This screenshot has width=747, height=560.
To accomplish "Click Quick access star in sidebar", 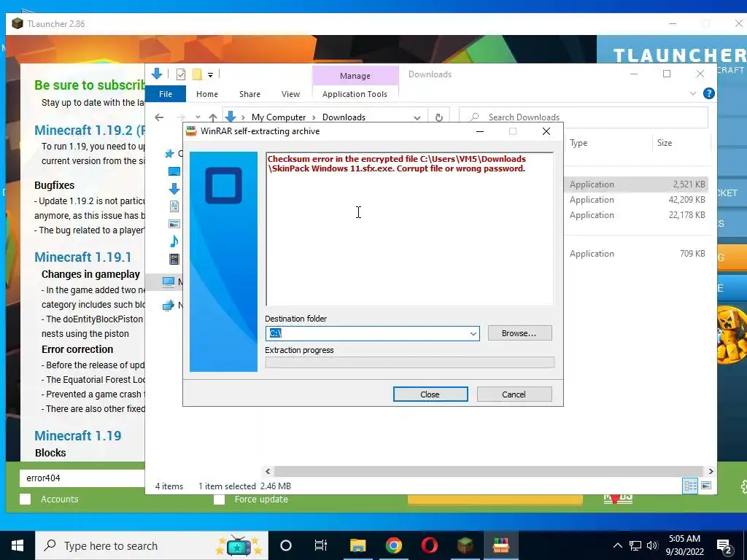I will click(169, 153).
